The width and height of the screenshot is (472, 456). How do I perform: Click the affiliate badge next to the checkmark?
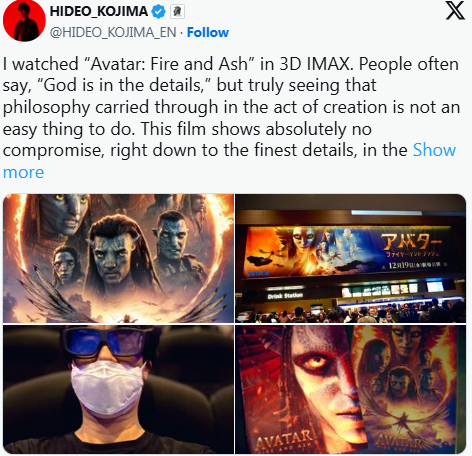pyautogui.click(x=177, y=12)
